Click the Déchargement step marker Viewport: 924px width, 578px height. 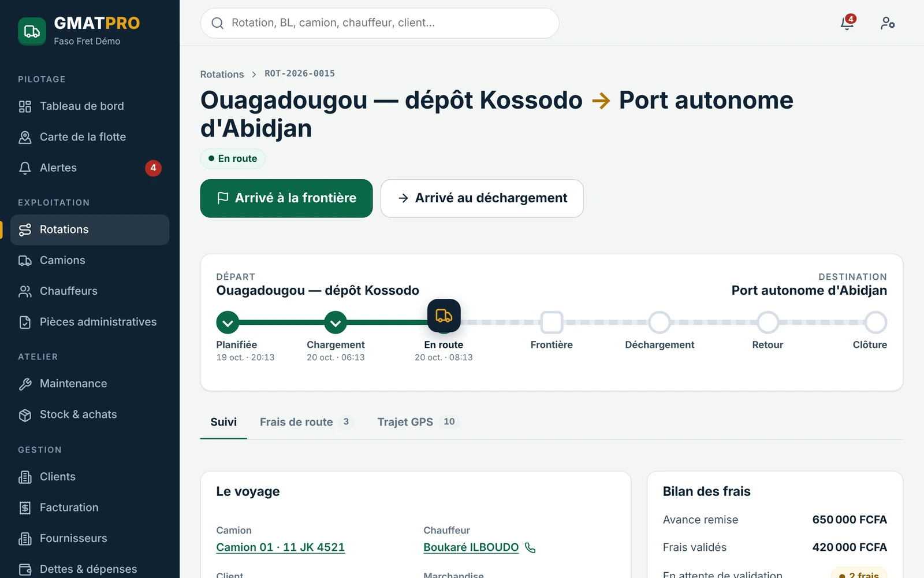pos(660,323)
